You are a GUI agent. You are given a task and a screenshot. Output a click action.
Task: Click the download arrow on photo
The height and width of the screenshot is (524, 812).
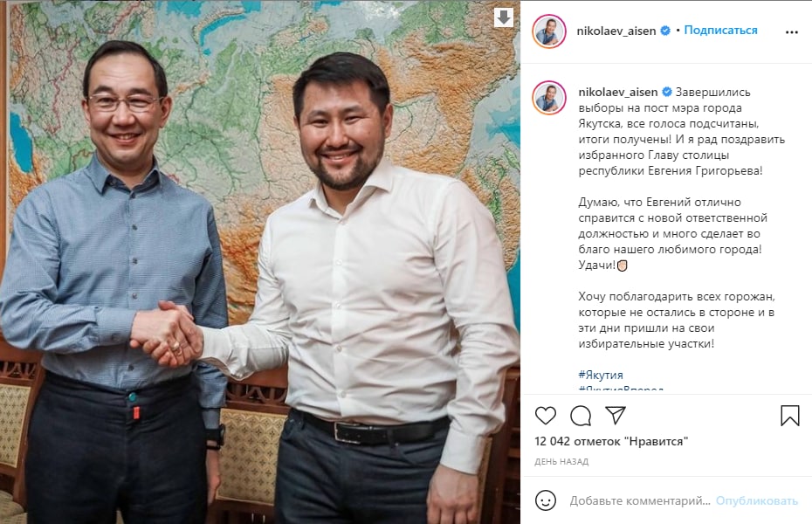point(504,17)
